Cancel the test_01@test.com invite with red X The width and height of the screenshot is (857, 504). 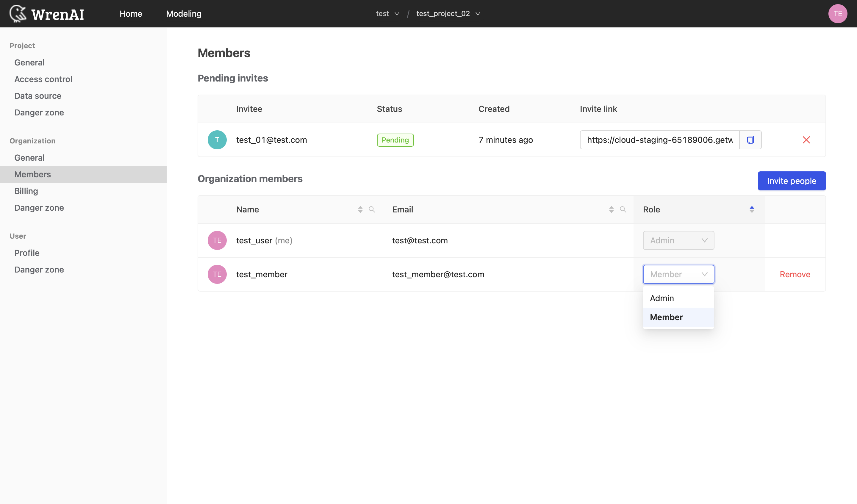pos(806,140)
